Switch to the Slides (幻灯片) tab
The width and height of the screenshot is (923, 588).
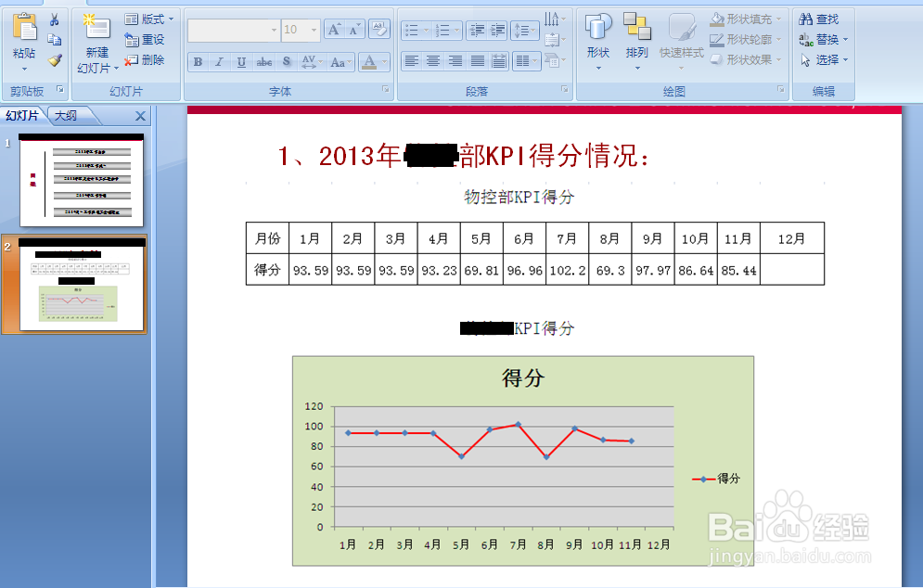21,116
